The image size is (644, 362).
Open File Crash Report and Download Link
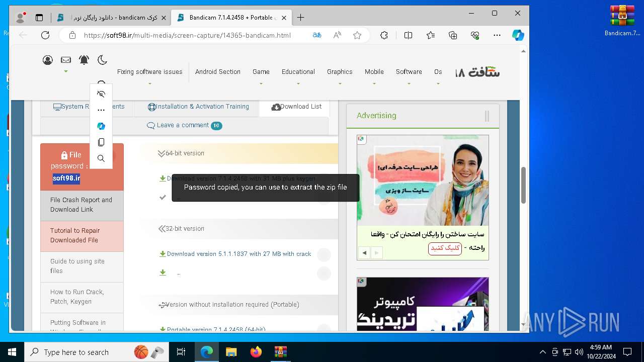(x=82, y=205)
